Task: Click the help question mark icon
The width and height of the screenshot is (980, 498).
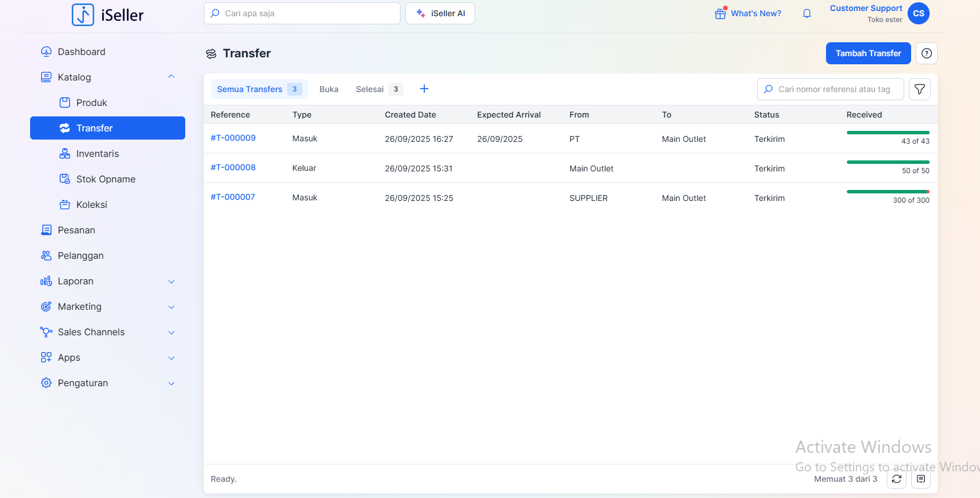Action: (x=926, y=53)
